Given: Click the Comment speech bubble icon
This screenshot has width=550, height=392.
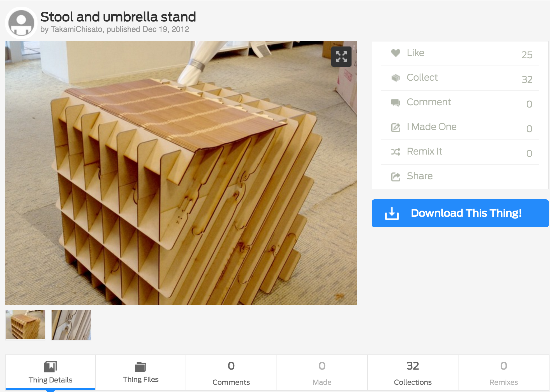Looking at the screenshot, I should click(x=396, y=102).
